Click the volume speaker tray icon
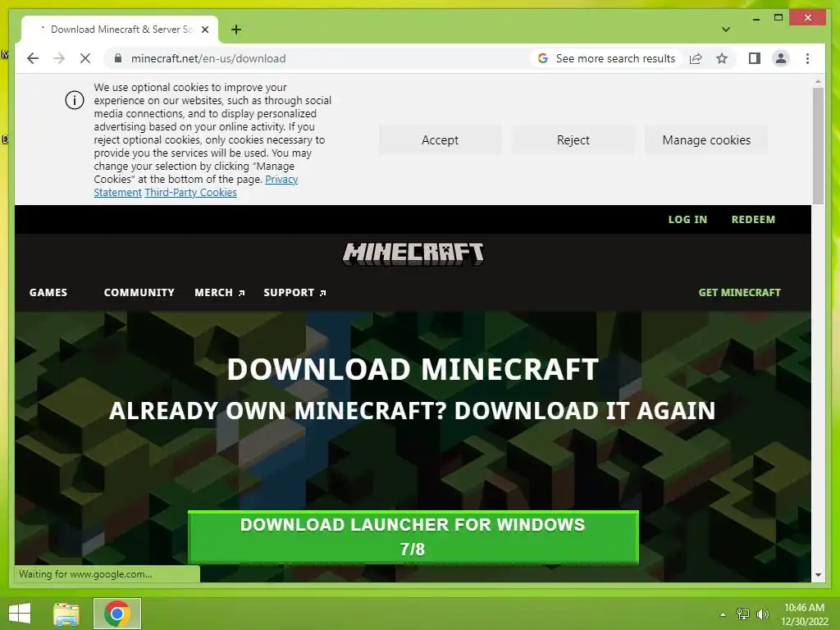840x630 pixels. click(x=762, y=614)
